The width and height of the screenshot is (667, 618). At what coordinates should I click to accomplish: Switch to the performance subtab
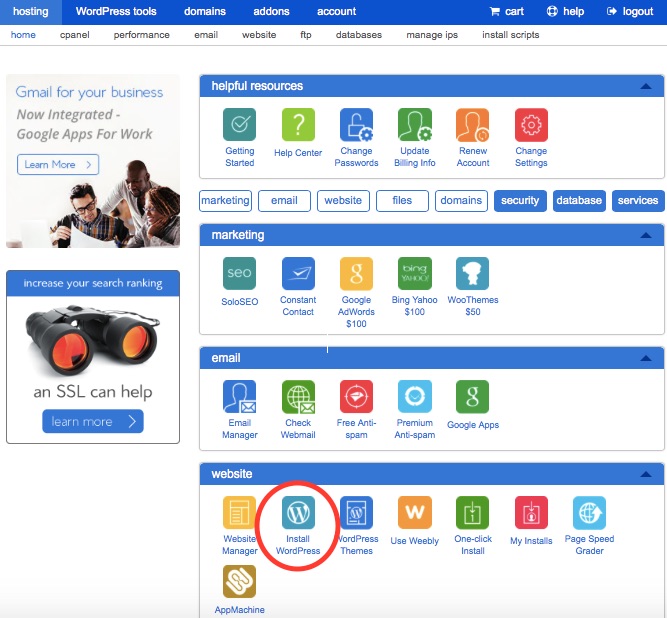point(142,35)
